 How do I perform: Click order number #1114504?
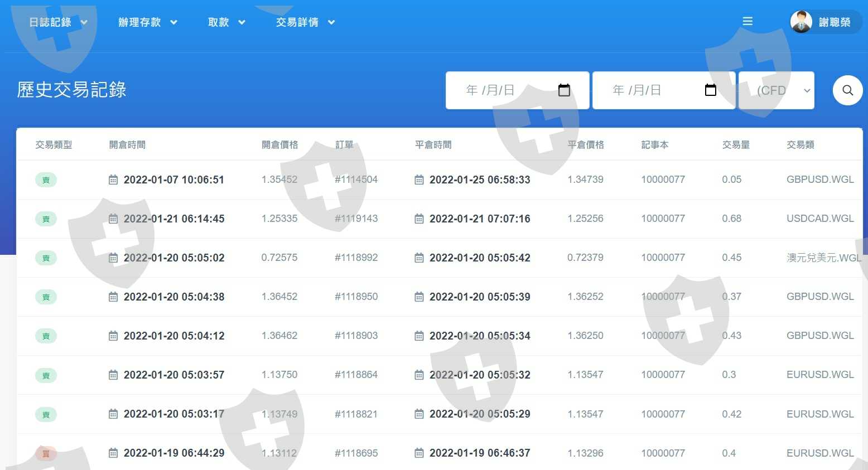coord(356,180)
